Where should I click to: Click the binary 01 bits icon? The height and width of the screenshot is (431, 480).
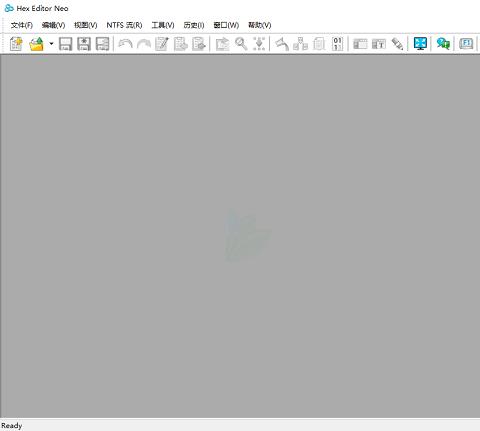point(337,44)
